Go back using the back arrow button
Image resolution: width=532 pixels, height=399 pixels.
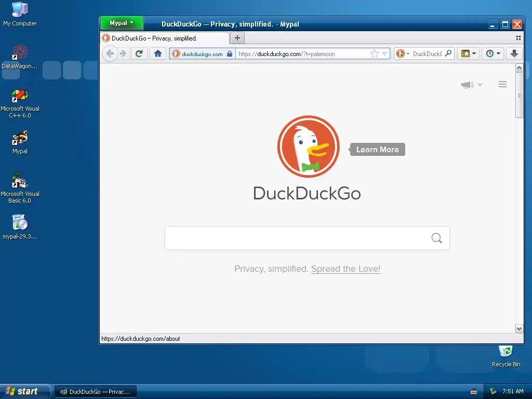pyautogui.click(x=110, y=54)
